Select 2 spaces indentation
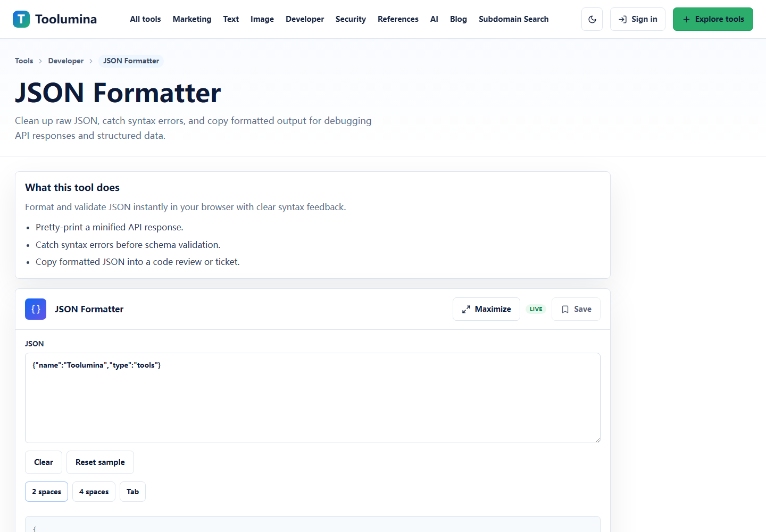 [46, 492]
